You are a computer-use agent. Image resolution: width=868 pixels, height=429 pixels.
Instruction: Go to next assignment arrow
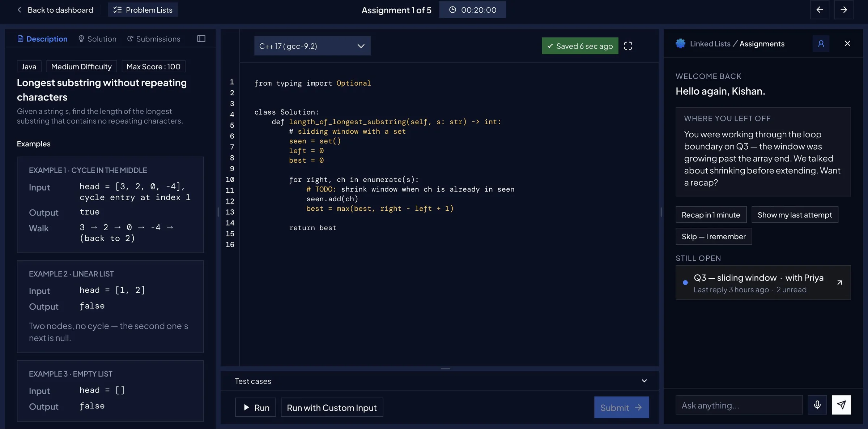point(844,10)
